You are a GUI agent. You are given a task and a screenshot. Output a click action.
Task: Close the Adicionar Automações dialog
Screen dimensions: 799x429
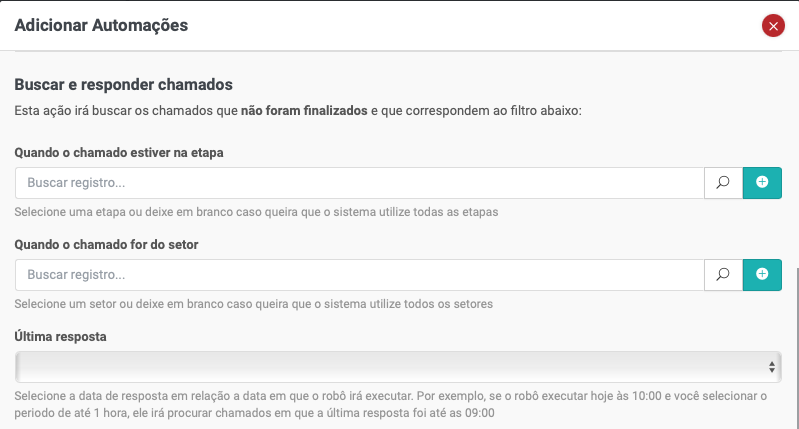pyautogui.click(x=772, y=26)
